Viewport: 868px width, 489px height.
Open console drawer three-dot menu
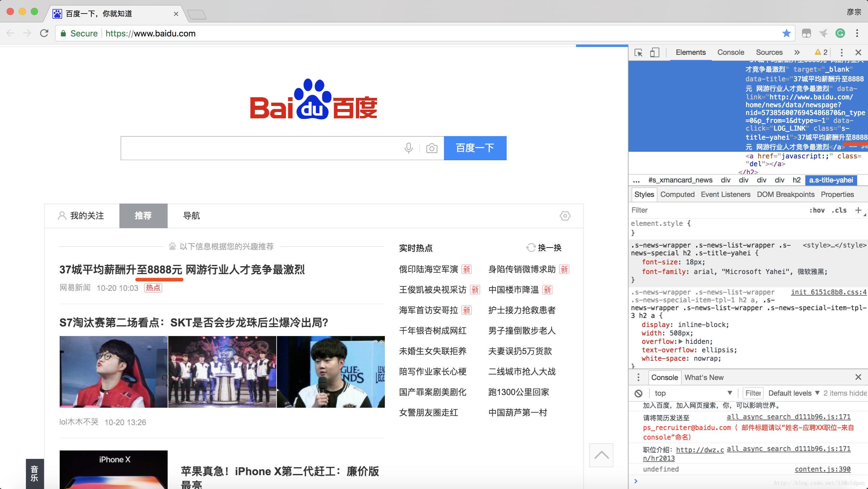click(638, 378)
